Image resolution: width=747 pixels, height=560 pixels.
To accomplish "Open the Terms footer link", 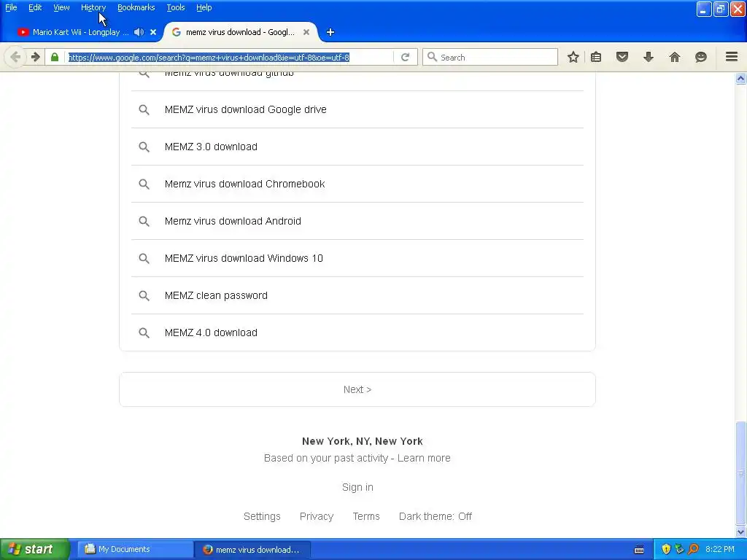I will point(366,516).
